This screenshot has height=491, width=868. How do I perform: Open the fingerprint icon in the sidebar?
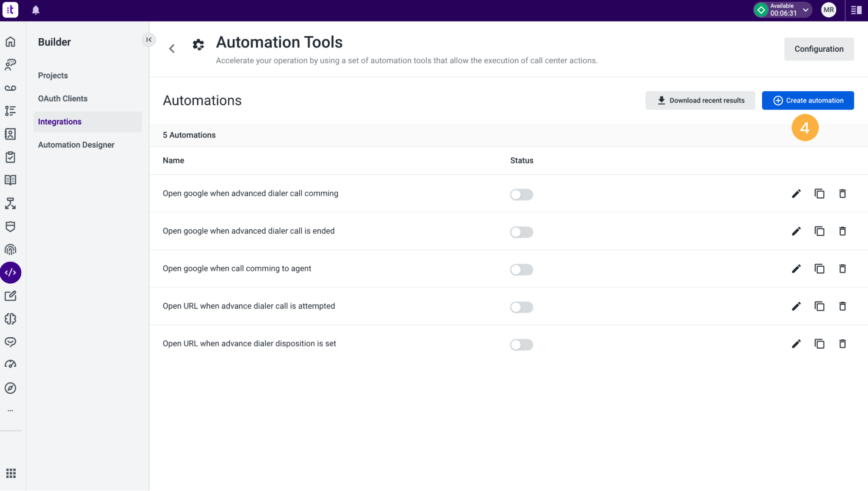pyautogui.click(x=10, y=249)
